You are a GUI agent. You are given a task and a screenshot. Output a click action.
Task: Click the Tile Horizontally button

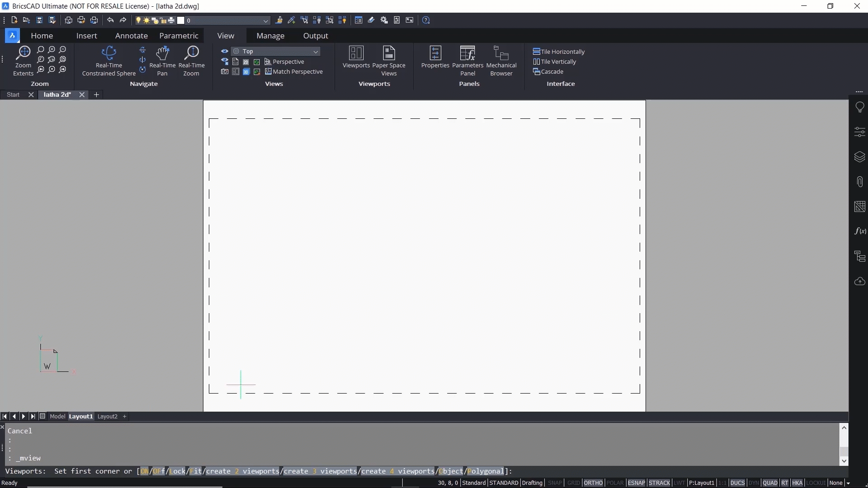coord(561,51)
